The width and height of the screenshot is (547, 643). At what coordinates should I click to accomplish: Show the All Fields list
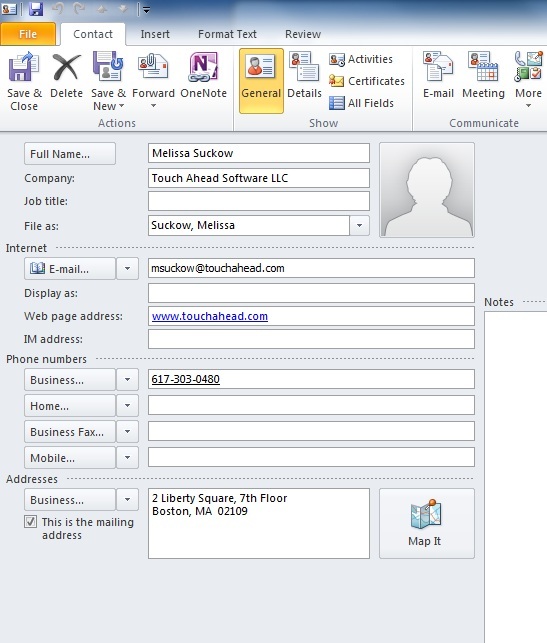pyautogui.click(x=361, y=103)
